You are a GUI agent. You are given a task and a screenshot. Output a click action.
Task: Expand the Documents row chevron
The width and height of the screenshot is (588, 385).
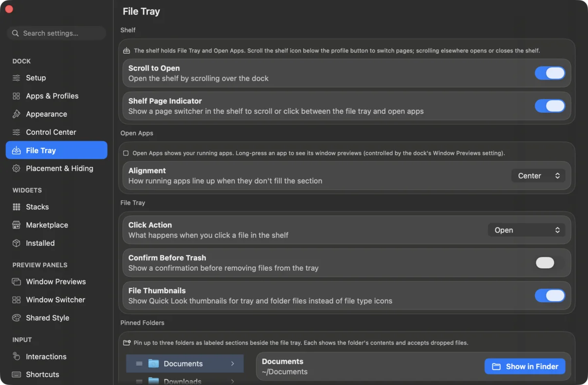tap(233, 363)
